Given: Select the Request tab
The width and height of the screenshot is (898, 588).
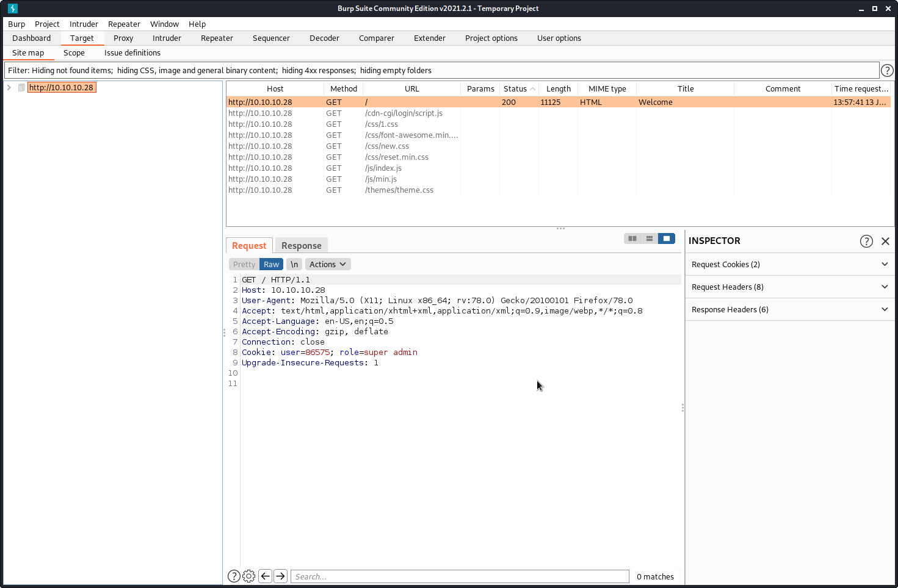Looking at the screenshot, I should 249,245.
